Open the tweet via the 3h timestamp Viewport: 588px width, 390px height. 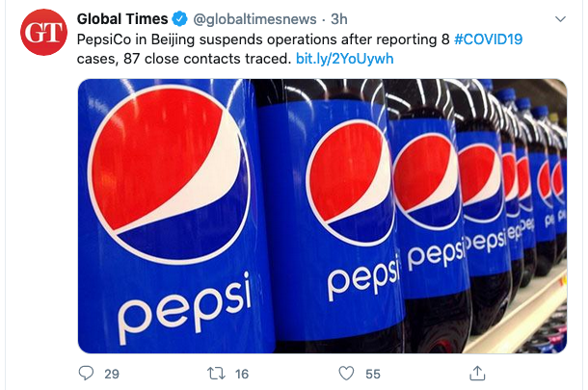(339, 18)
